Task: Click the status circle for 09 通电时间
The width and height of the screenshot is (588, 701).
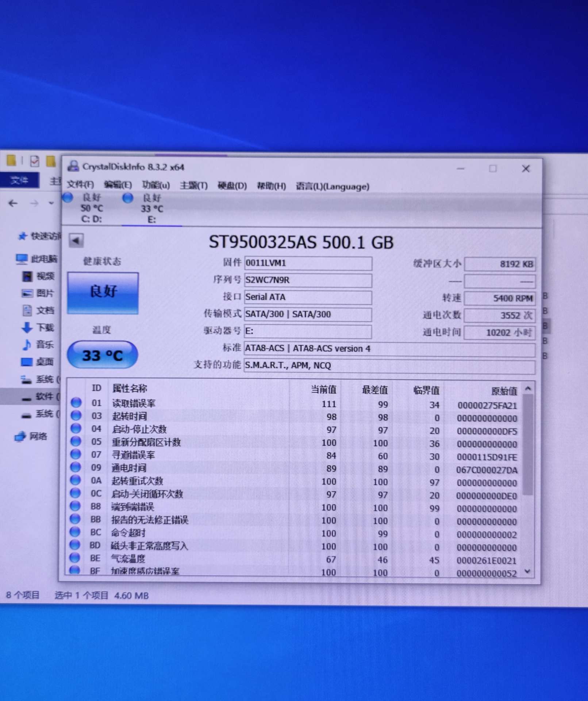Action: pos(76,467)
